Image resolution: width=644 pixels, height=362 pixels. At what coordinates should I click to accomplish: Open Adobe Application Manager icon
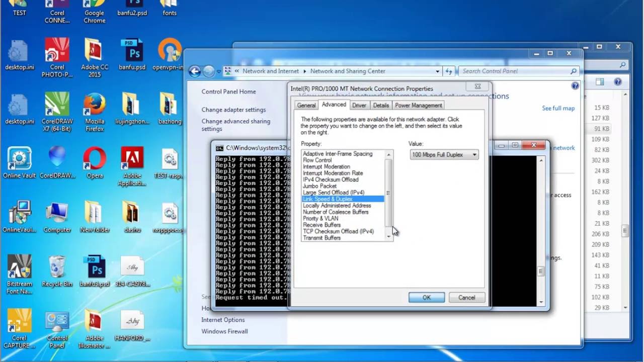[132, 166]
